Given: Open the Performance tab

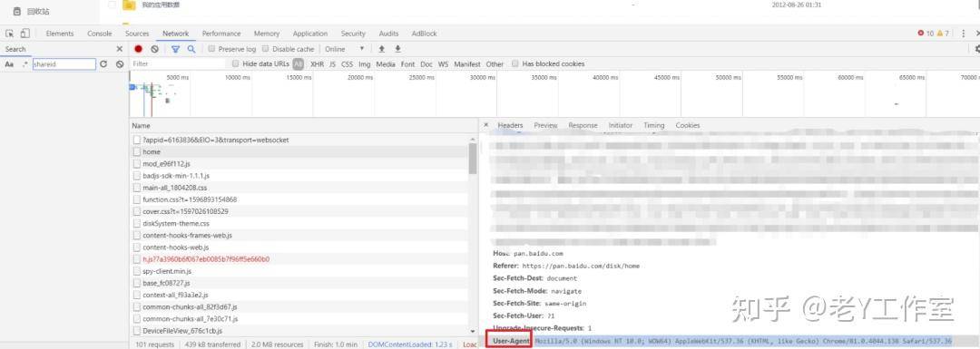Looking at the screenshot, I should tap(221, 34).
